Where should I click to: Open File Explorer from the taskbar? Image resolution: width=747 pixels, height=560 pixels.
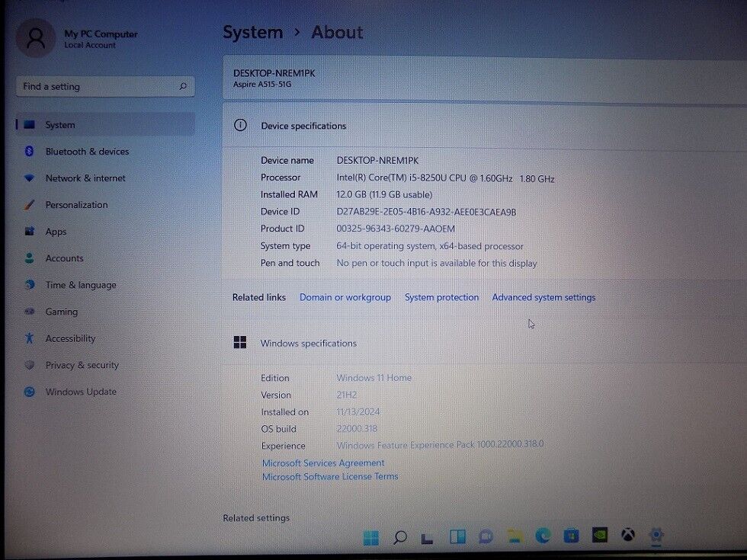(x=514, y=536)
